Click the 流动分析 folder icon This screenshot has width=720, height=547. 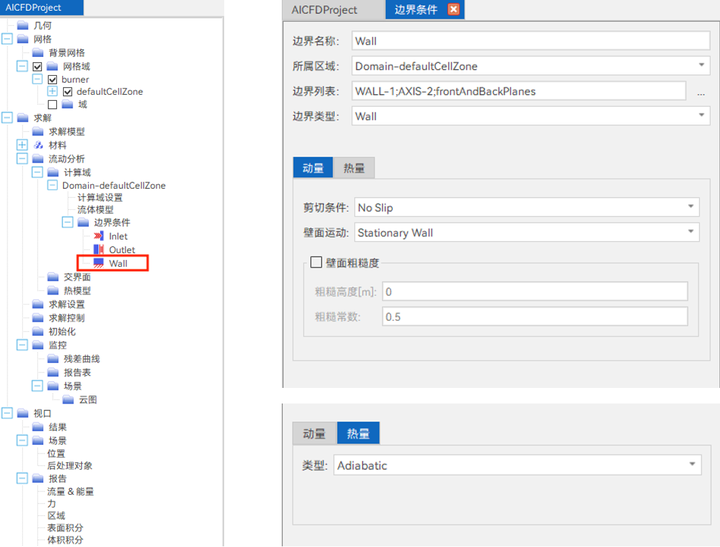pyautogui.click(x=38, y=159)
